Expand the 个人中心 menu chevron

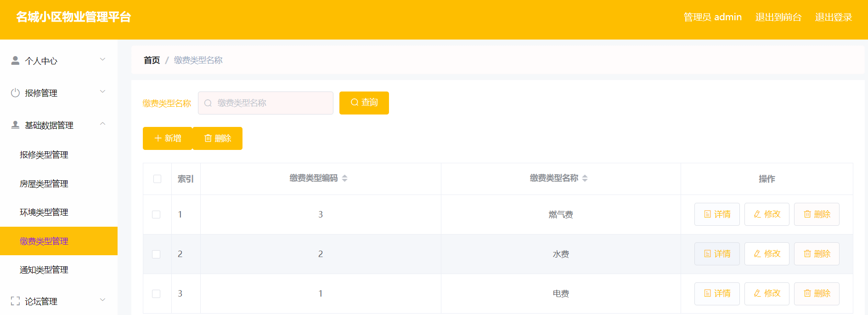[x=103, y=59]
